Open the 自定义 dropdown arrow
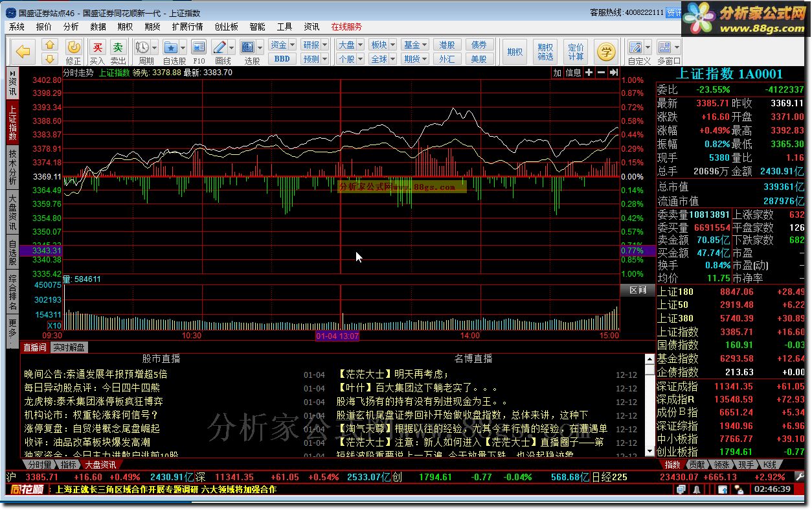Screen dimensions: 812x510 [647, 47]
